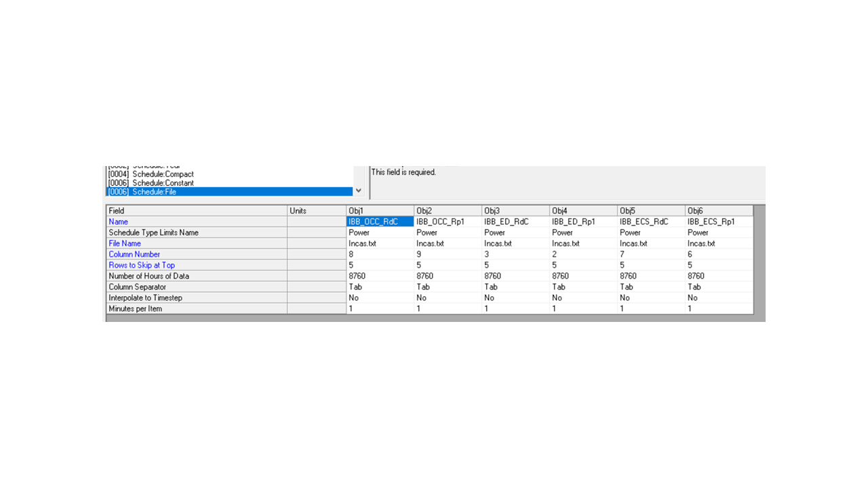Select Obj3 Minutes per Item cell
The image size is (868, 488).
(515, 308)
